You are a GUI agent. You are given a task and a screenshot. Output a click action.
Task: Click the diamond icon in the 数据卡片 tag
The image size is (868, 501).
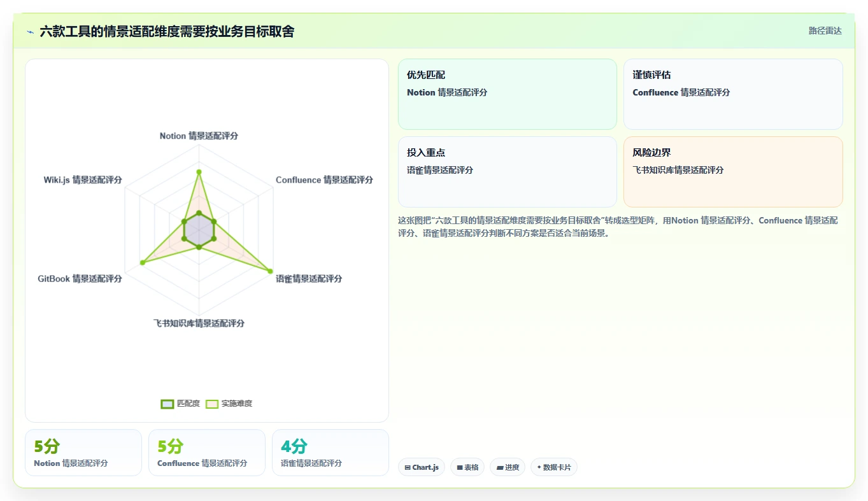pyautogui.click(x=539, y=467)
